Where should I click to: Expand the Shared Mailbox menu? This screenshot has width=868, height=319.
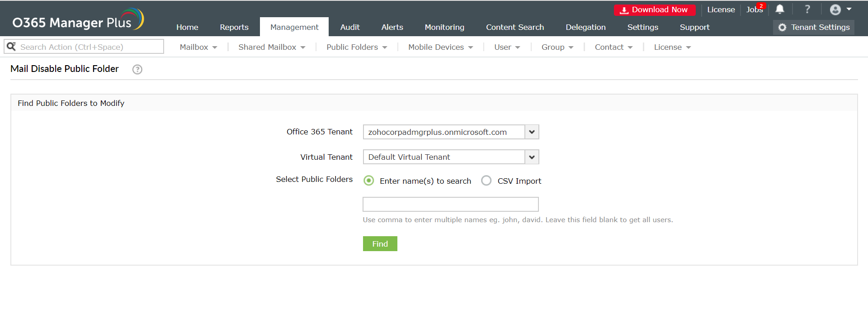pos(272,47)
